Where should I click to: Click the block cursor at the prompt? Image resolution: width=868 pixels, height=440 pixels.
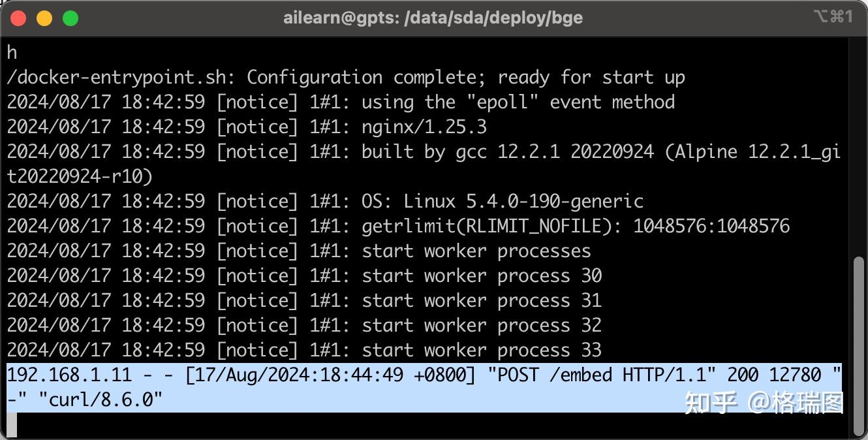pyautogui.click(x=12, y=425)
